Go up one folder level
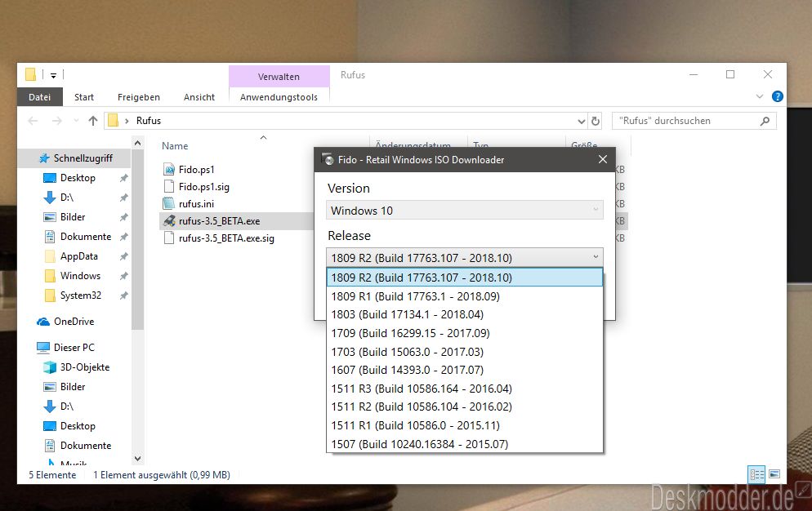 click(x=93, y=121)
